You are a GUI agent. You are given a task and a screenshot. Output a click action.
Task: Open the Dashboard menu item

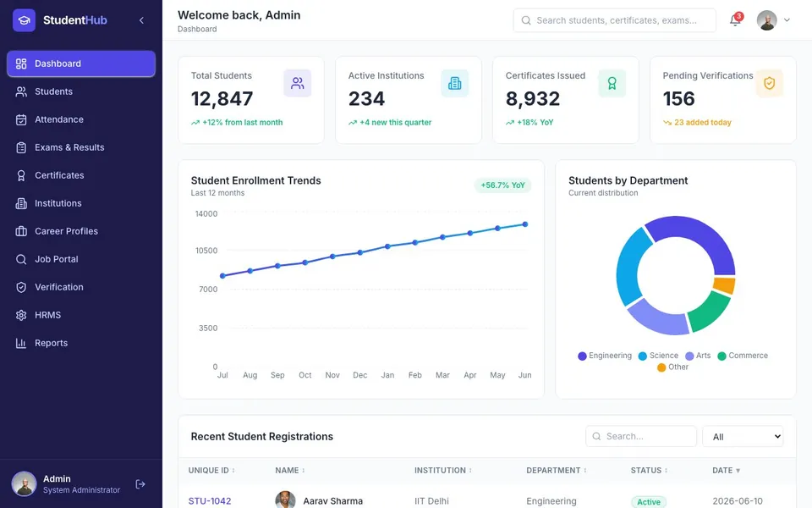81,63
